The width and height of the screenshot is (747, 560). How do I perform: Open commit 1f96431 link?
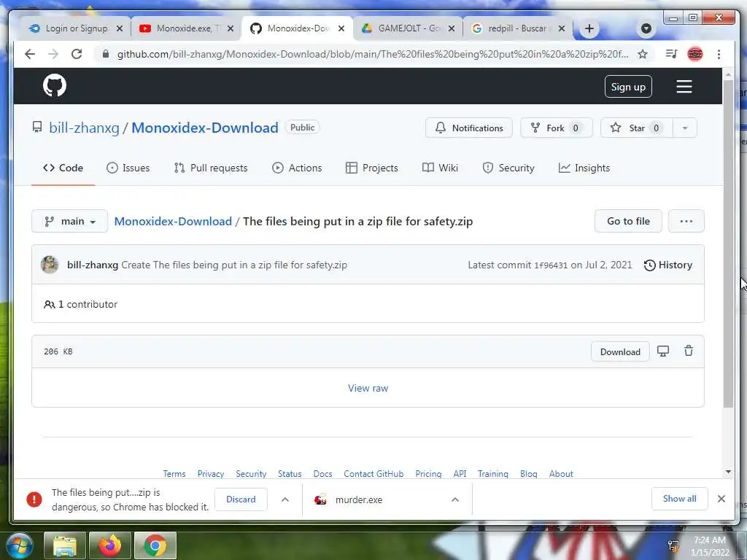(x=551, y=265)
